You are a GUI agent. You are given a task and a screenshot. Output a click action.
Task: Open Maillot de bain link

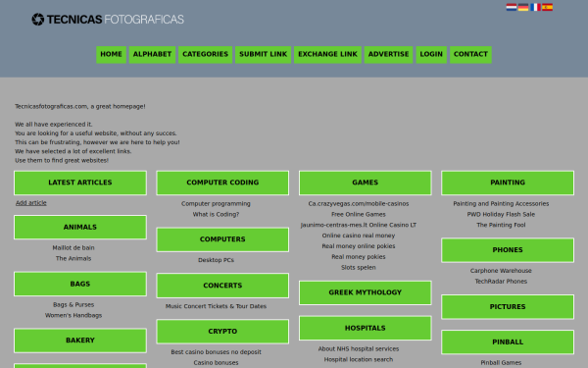tap(73, 248)
